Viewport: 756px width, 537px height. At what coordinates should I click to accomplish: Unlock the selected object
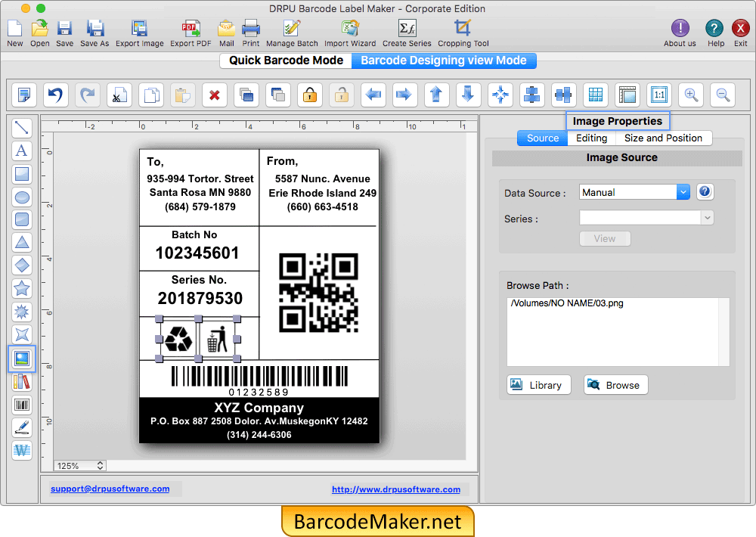pyautogui.click(x=342, y=95)
